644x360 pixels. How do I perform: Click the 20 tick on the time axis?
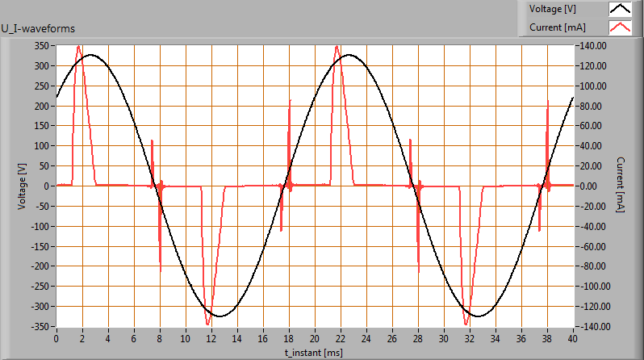click(315, 339)
